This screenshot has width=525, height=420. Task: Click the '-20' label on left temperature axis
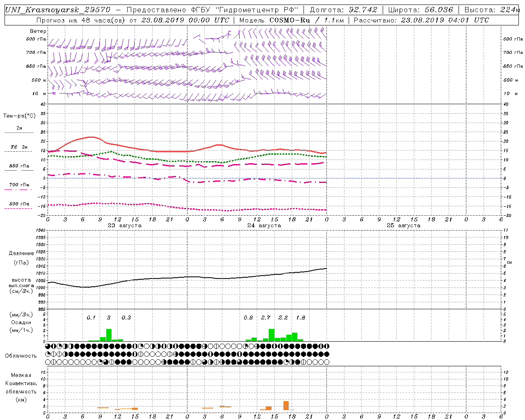(x=42, y=215)
